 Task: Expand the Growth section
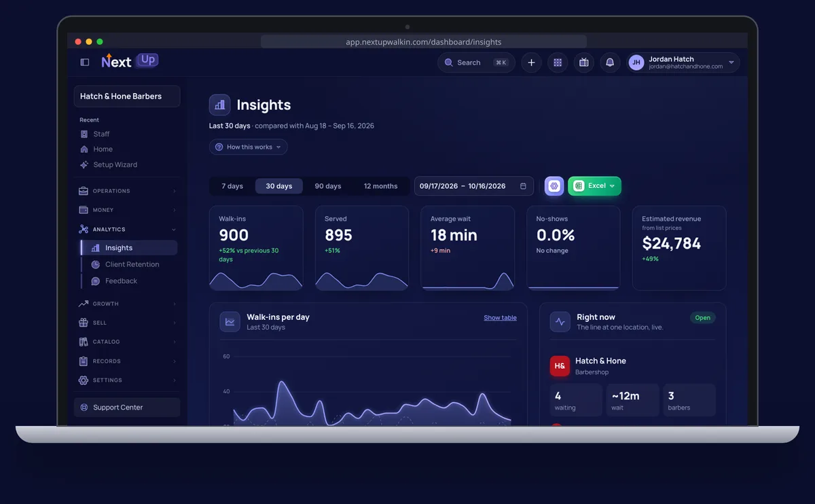(x=127, y=304)
